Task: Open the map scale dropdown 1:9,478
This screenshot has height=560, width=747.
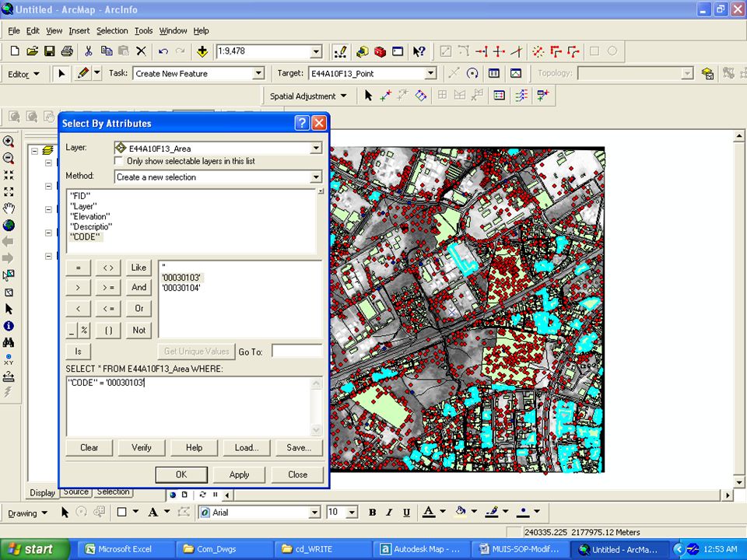Action: pos(317,51)
